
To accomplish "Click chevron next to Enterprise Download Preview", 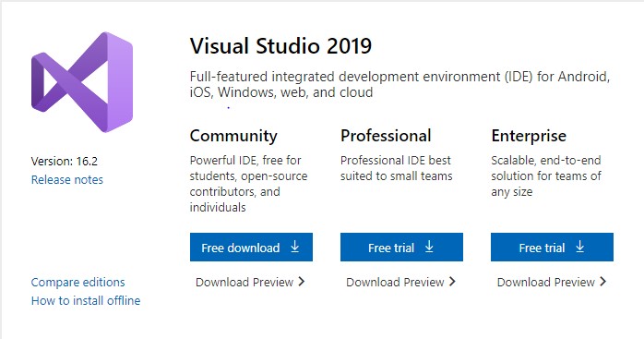I will tap(602, 282).
